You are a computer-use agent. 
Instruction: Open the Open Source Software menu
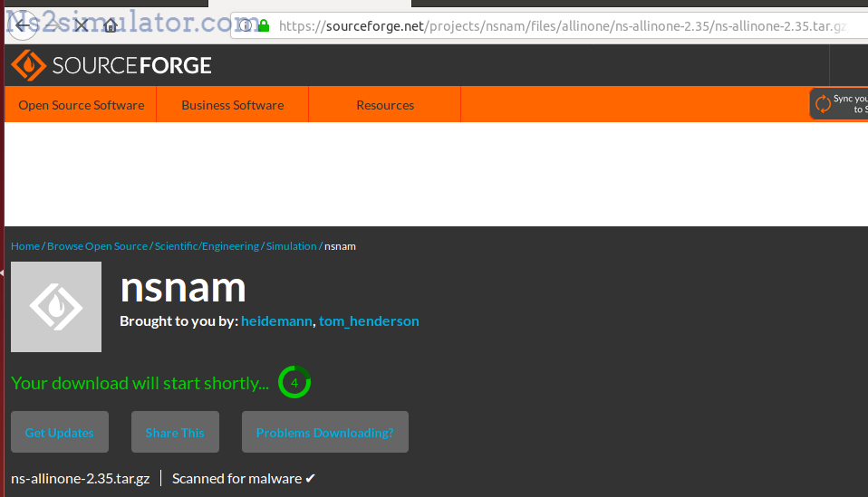(81, 104)
